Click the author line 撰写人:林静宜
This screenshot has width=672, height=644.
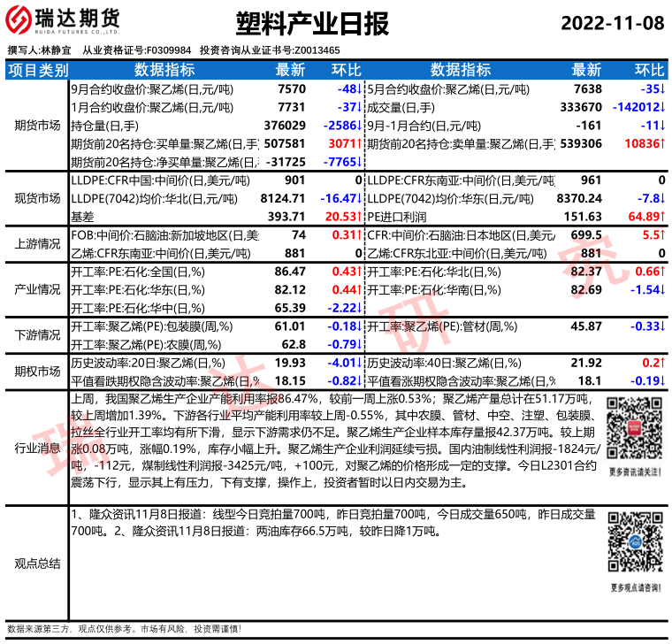(x=39, y=50)
